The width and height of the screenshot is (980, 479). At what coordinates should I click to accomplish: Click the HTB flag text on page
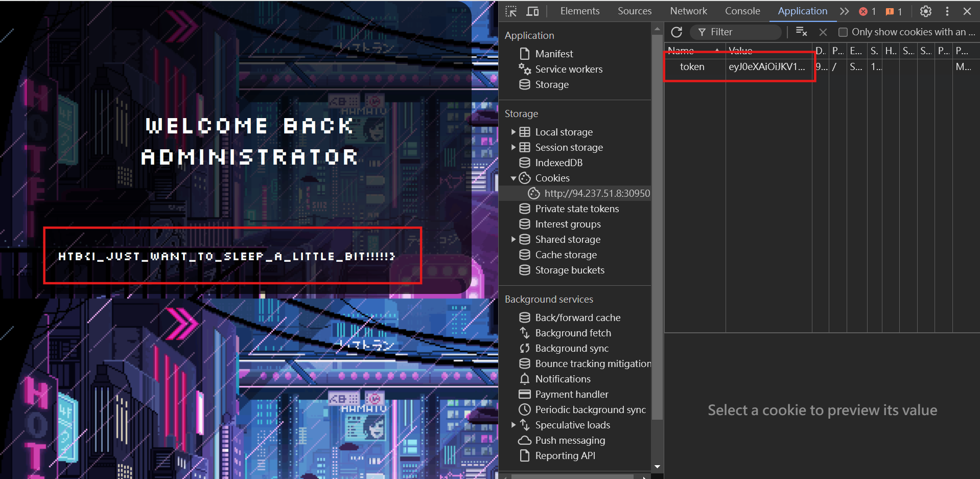pyautogui.click(x=226, y=256)
